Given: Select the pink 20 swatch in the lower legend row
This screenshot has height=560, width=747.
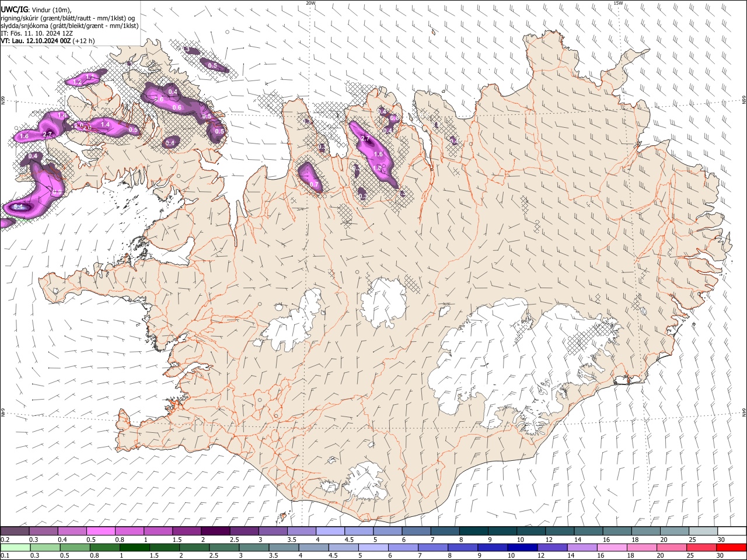Looking at the screenshot, I should tap(672, 548).
